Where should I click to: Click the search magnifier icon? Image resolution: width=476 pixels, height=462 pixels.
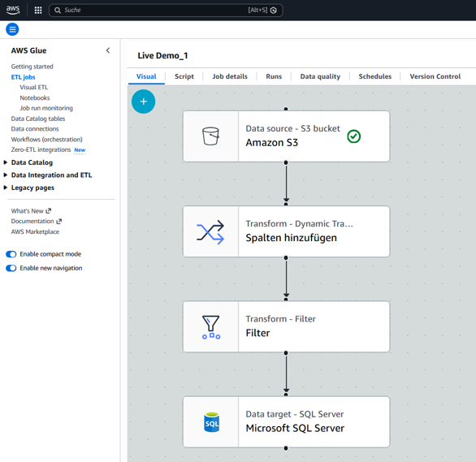(58, 11)
